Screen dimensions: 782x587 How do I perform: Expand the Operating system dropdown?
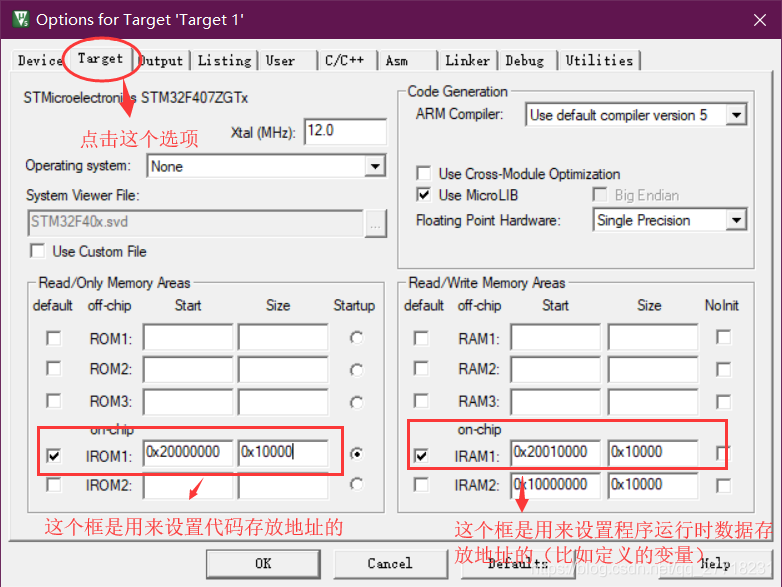(375, 166)
